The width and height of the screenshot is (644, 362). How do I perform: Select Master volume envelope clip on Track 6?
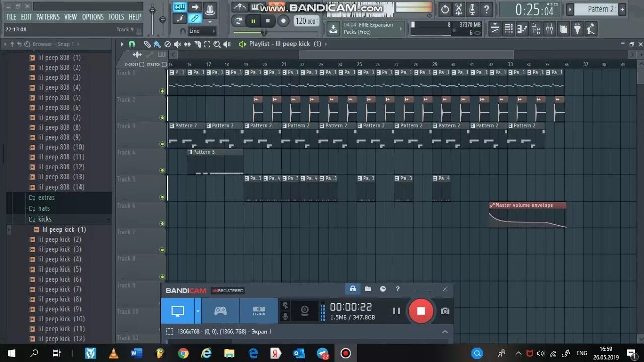[x=527, y=215]
